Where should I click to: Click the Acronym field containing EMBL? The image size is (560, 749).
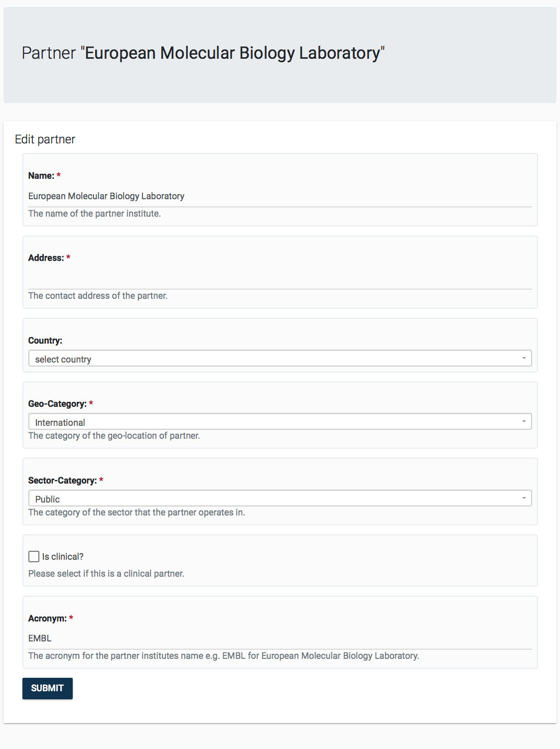coord(280,638)
